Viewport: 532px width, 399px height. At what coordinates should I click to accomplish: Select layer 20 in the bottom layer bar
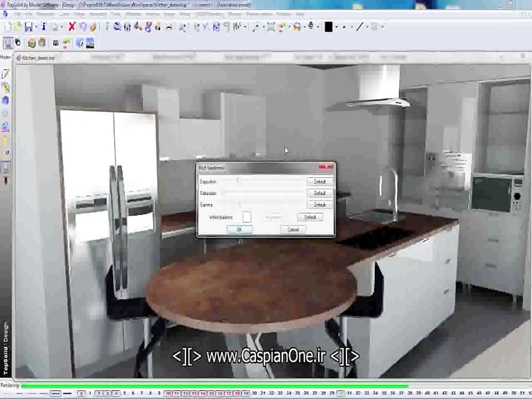(254, 393)
